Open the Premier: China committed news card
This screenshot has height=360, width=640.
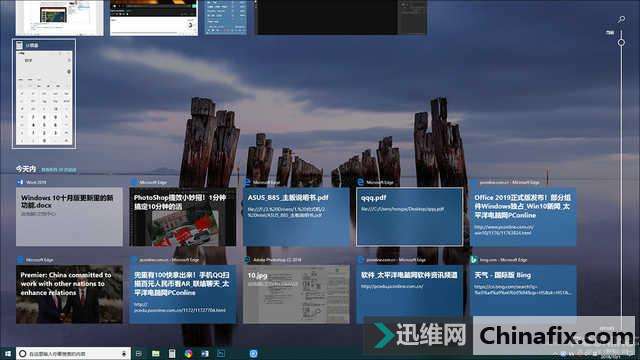pos(69,294)
